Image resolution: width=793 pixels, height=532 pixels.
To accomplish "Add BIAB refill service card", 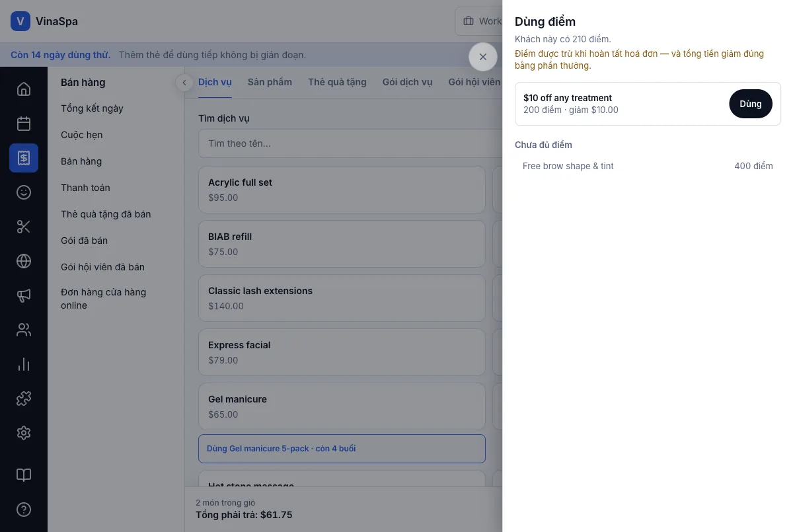I will point(342,244).
